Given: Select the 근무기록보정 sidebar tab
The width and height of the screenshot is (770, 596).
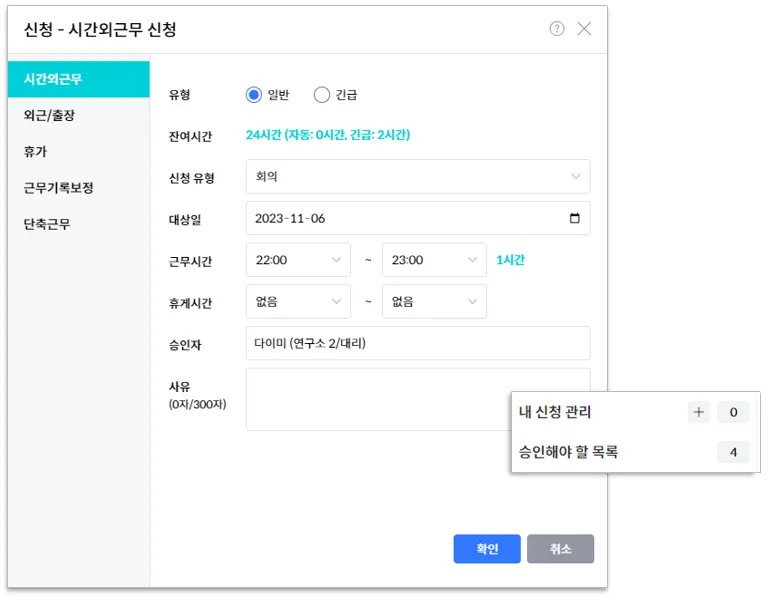Looking at the screenshot, I should pos(78,188).
